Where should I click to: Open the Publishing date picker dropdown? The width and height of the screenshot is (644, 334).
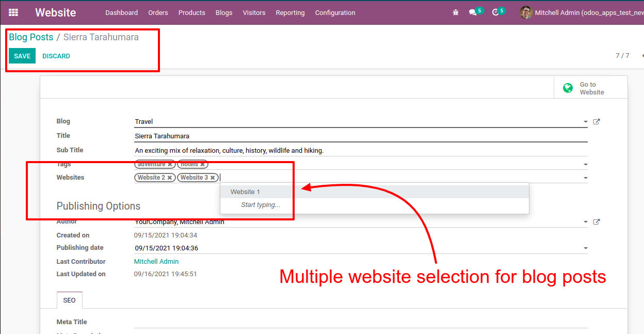pos(585,248)
